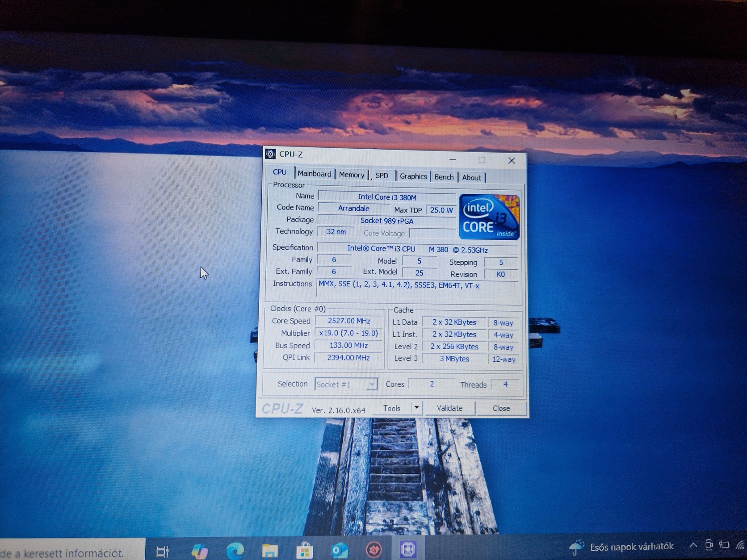Switch to the CPU tab
The height and width of the screenshot is (560, 747).
[x=280, y=172]
